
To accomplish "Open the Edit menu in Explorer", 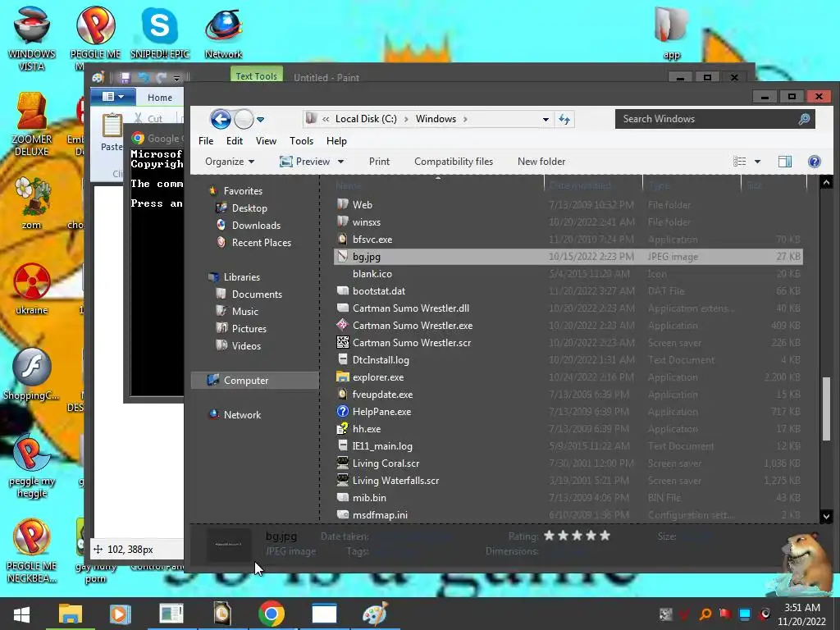I will tap(234, 141).
